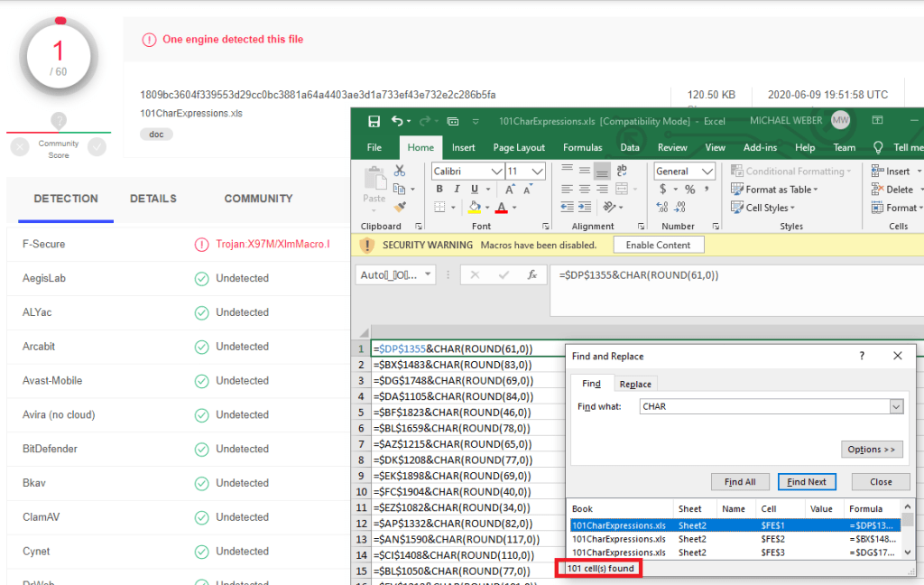Viewport: 924px width, 585px height.
Task: Open the Find what history dropdown arrow
Action: 895,407
